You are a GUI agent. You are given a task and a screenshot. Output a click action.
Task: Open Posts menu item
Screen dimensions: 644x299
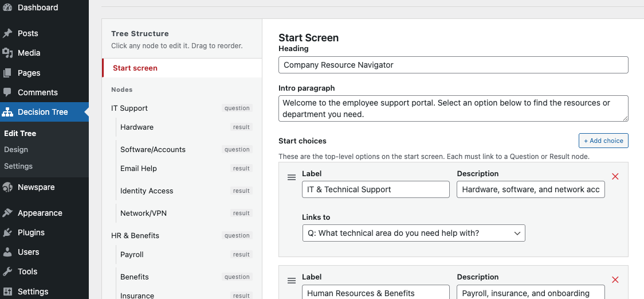pyautogui.click(x=44, y=33)
